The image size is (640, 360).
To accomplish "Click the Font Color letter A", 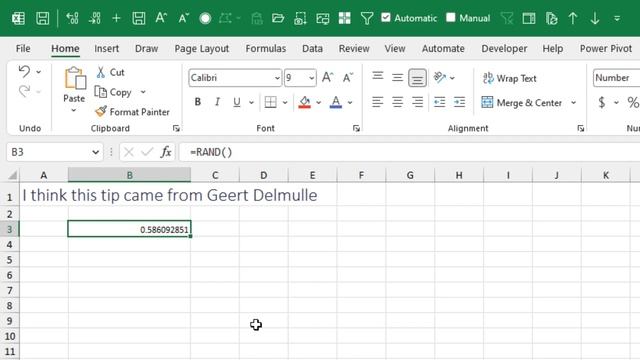I will click(336, 102).
